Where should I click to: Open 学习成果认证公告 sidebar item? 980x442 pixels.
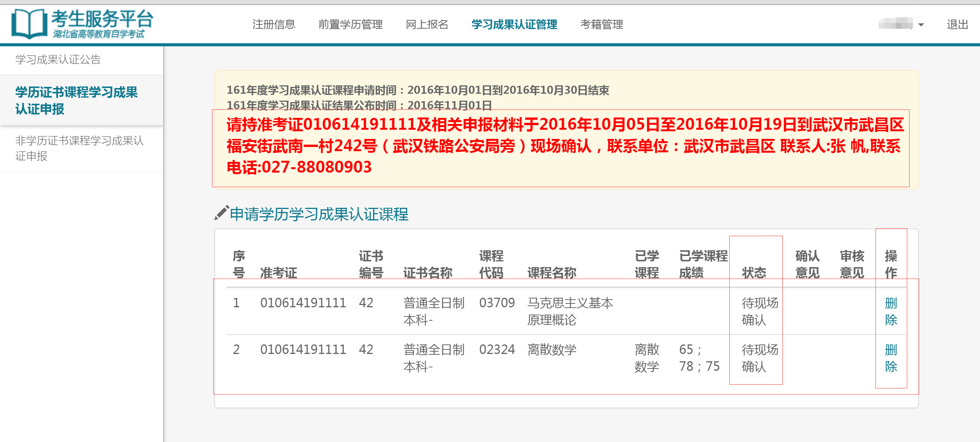pyautogui.click(x=58, y=60)
